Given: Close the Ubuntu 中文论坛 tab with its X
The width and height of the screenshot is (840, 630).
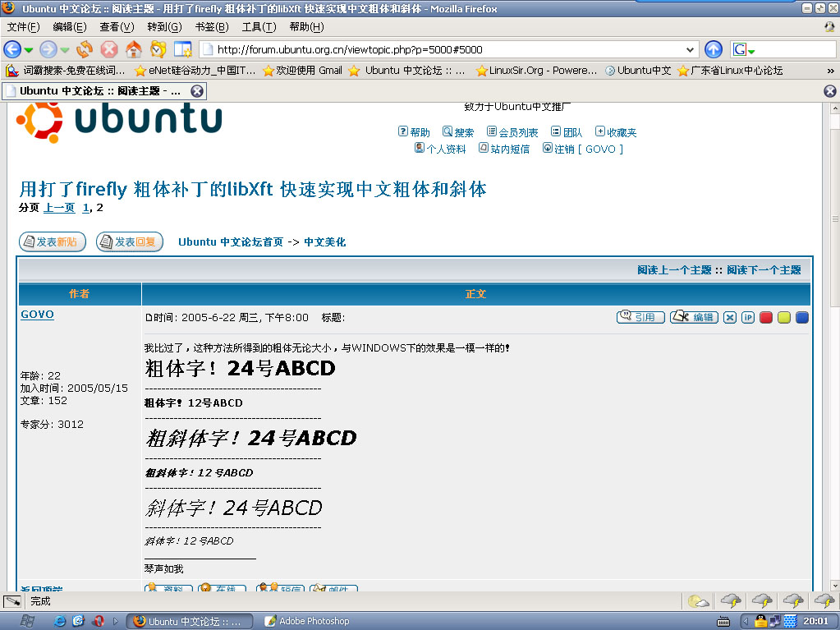Looking at the screenshot, I should point(197,91).
